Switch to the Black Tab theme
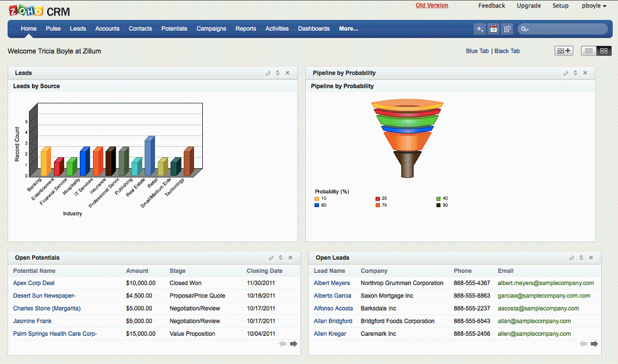 point(507,51)
